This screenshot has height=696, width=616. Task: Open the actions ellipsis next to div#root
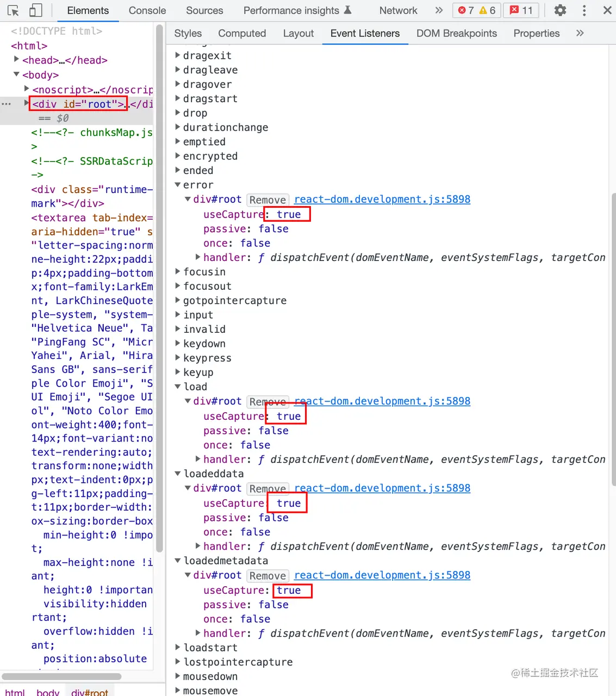(7, 104)
